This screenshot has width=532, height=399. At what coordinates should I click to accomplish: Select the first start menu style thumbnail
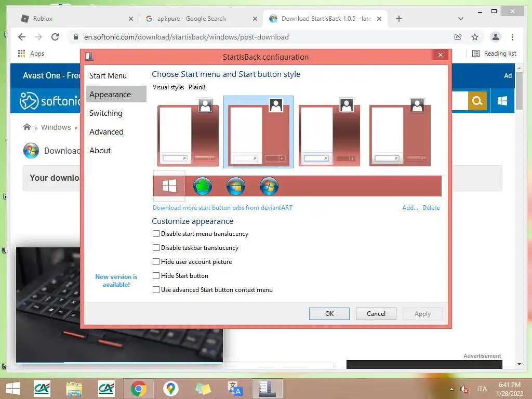[x=188, y=132]
